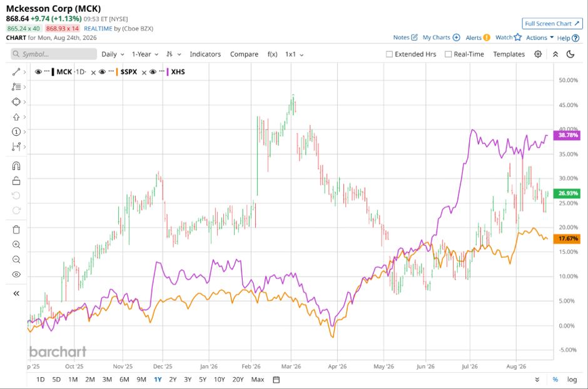
Task: Expand trend line tool options chevron
Action: [x=25, y=72]
